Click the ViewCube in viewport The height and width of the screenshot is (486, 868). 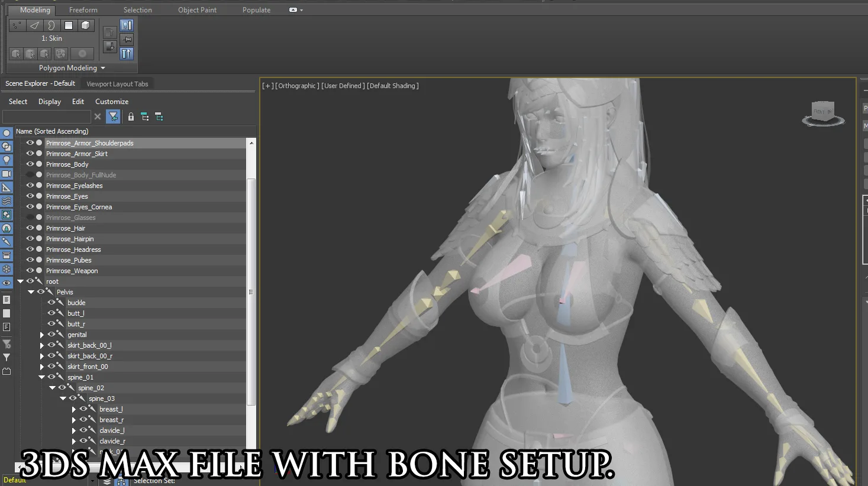point(823,113)
